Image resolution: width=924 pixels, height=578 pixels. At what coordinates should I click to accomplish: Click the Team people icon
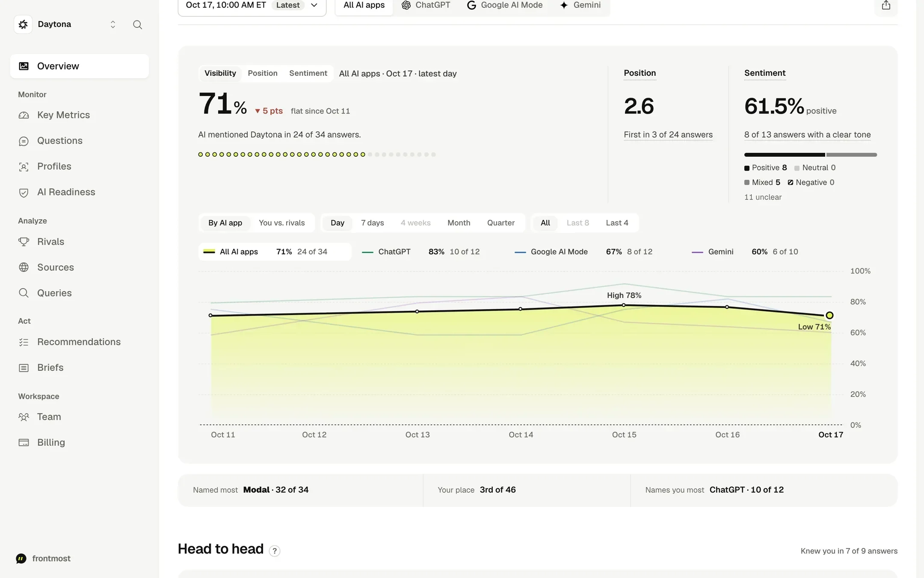coord(24,417)
